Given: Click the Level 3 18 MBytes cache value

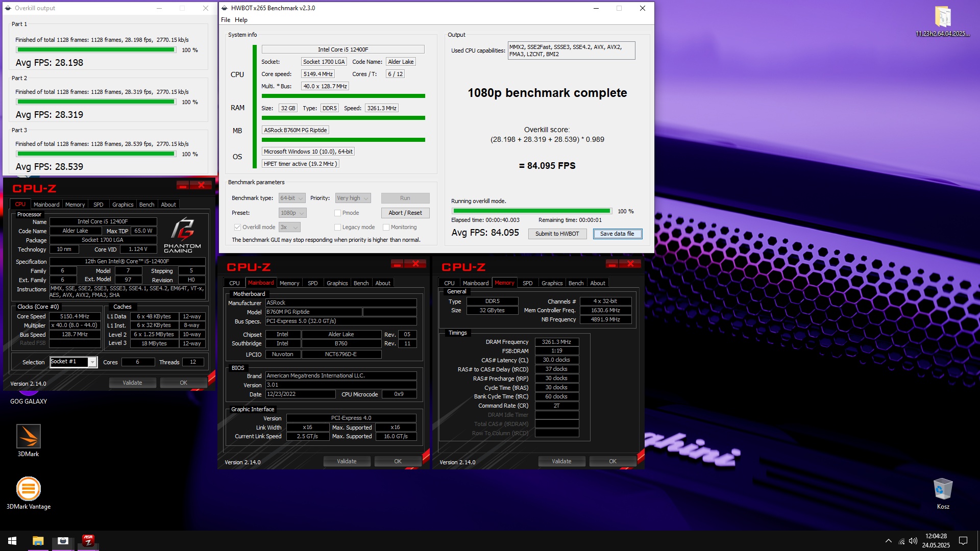Looking at the screenshot, I should click(154, 343).
